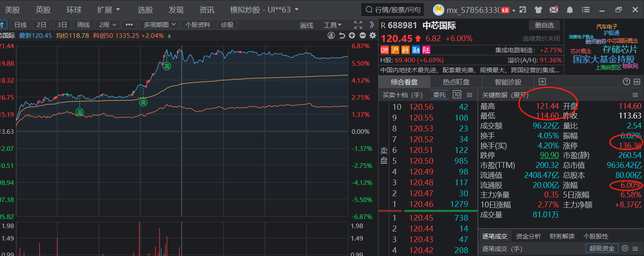Click the 存储芯片 concept tag
Viewport: 644px width, 256px height.
tap(620, 49)
